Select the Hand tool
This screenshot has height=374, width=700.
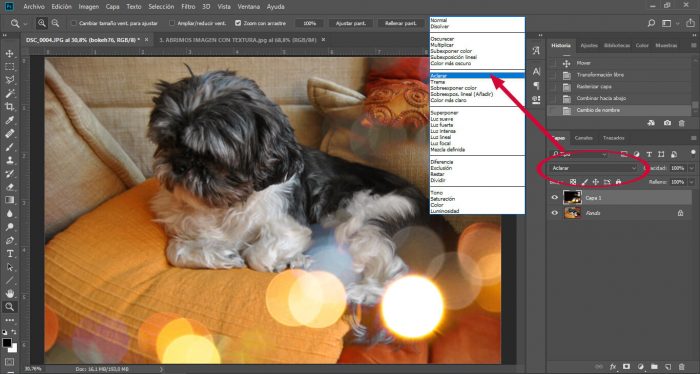[x=9, y=294]
